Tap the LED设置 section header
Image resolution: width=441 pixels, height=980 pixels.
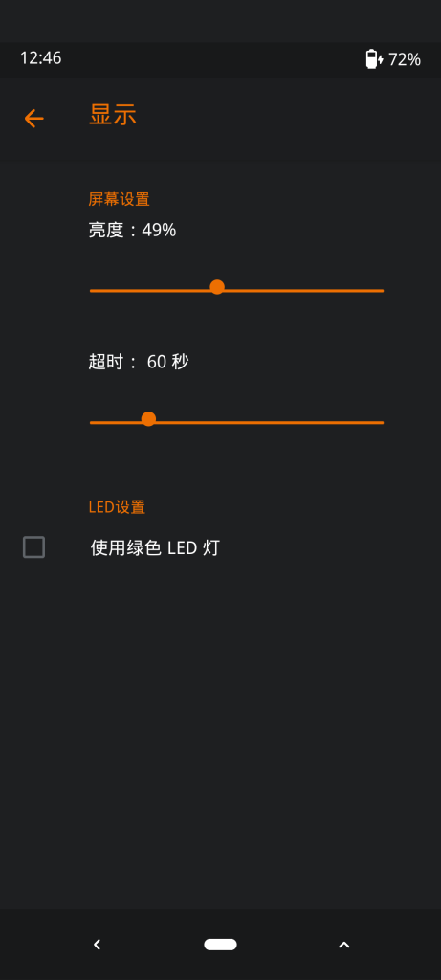[x=117, y=507]
